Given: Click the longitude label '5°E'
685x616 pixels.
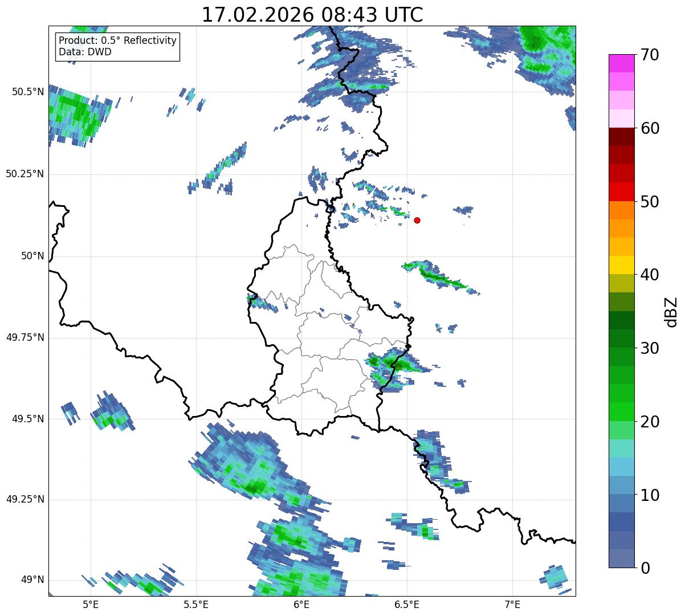Looking at the screenshot, I should pyautogui.click(x=91, y=604).
